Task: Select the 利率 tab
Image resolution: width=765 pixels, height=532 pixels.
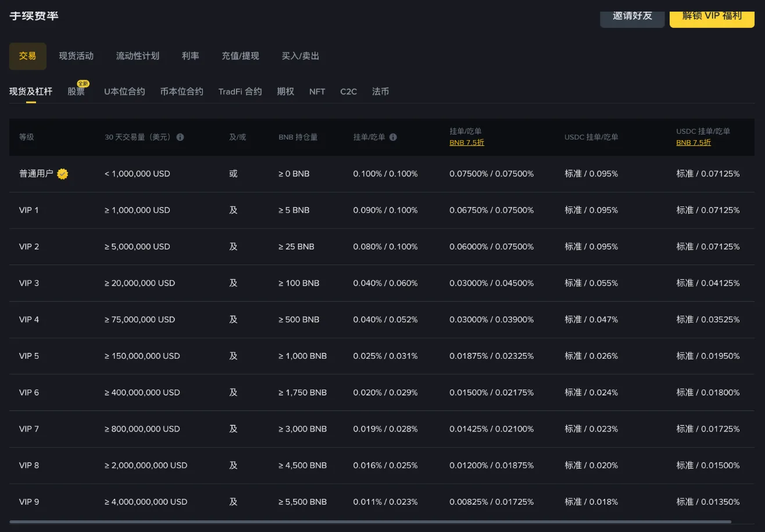Action: (191, 56)
